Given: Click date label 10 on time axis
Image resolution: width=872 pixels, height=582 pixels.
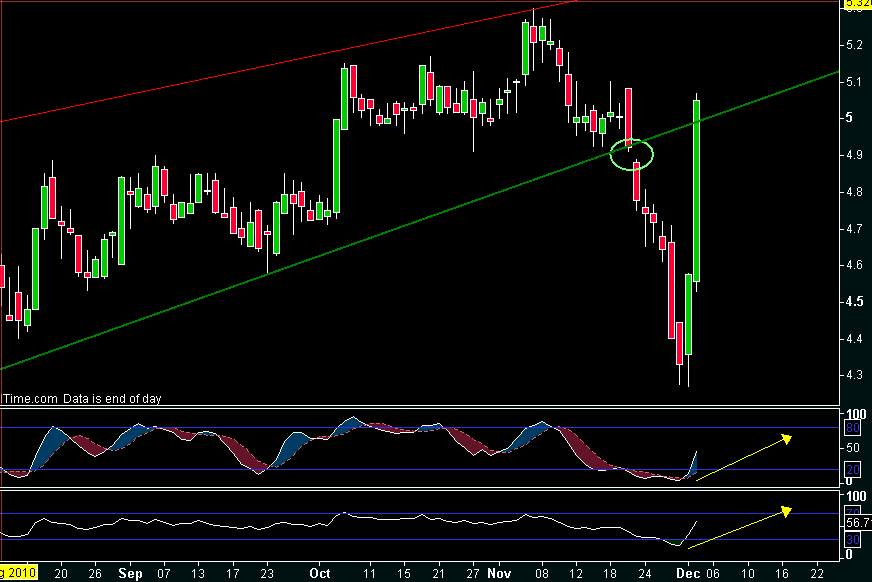Looking at the screenshot, I should pos(748,573).
